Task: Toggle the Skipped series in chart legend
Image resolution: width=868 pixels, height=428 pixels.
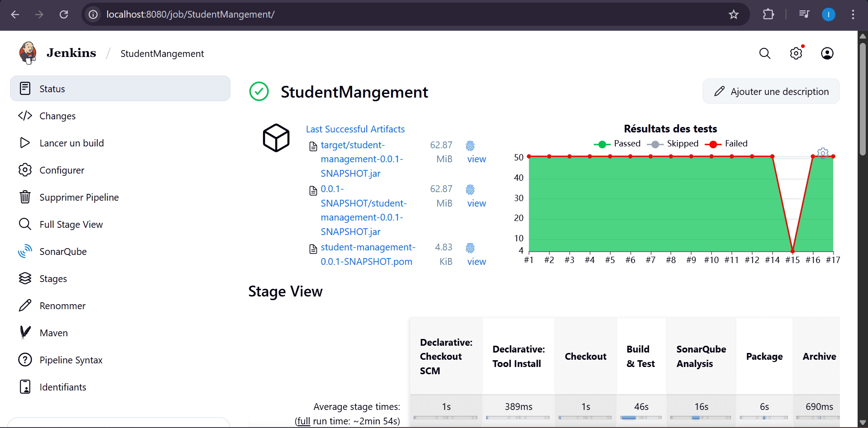Action: 673,144
